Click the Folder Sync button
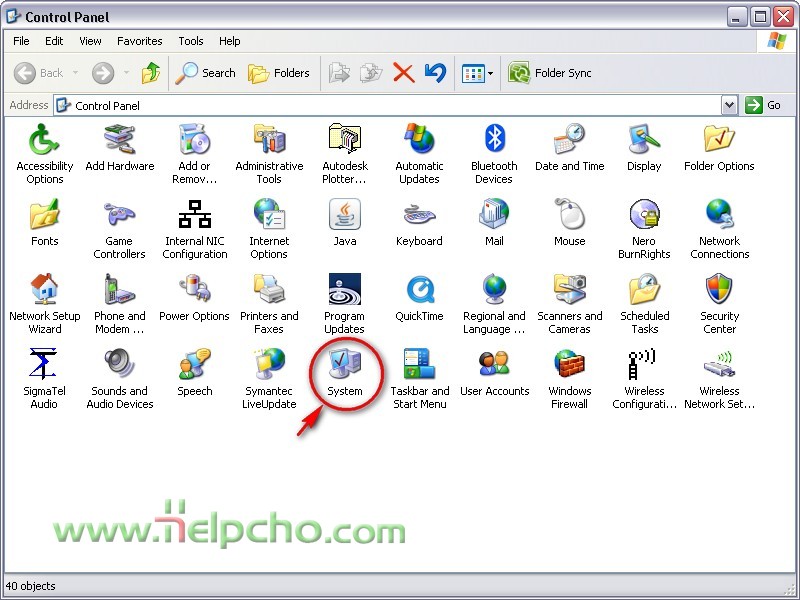The image size is (800, 600). 550,73
